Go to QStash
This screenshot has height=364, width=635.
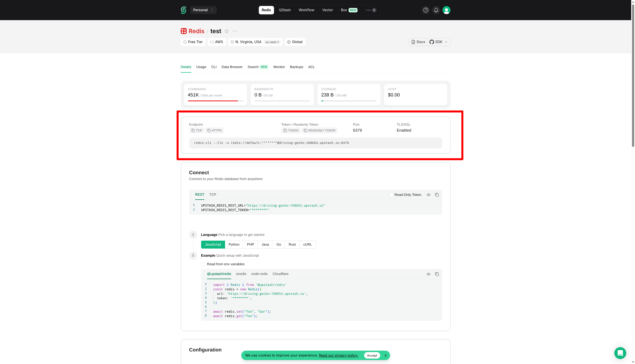coord(285,10)
